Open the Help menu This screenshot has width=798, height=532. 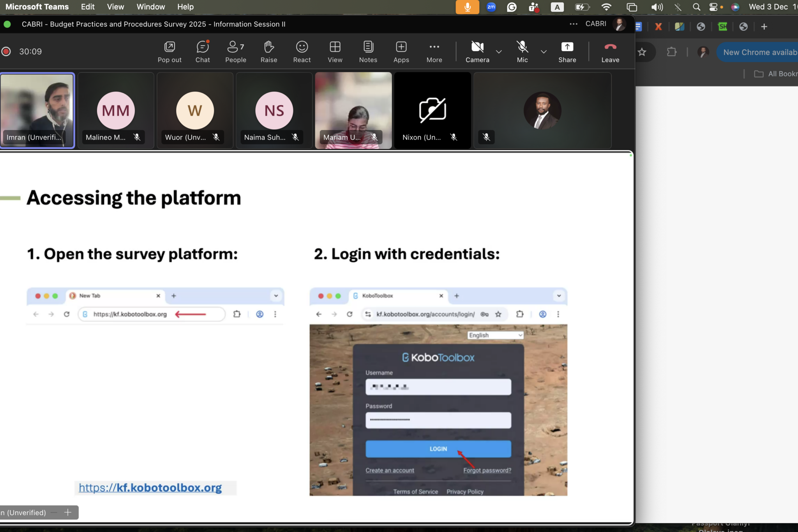(185, 7)
